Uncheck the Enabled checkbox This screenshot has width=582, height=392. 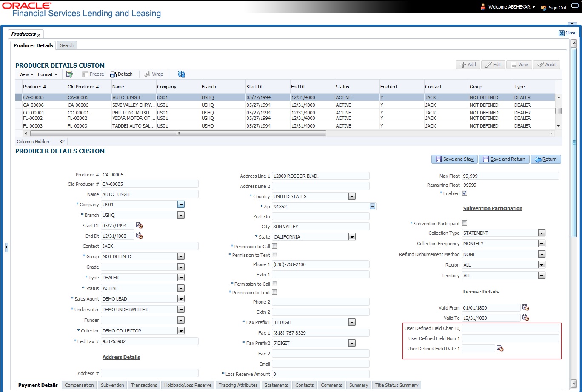465,193
